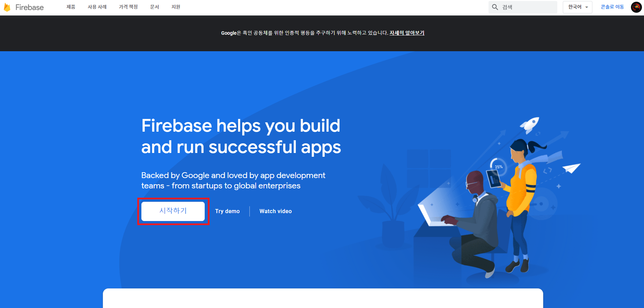
Task: Click the Firebase flame logo
Action: (7, 7)
